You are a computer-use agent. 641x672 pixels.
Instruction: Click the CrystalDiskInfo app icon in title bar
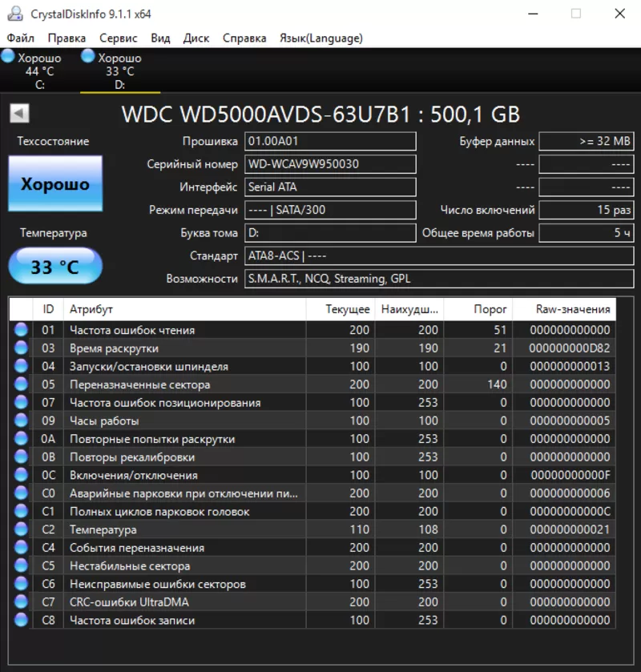click(14, 14)
